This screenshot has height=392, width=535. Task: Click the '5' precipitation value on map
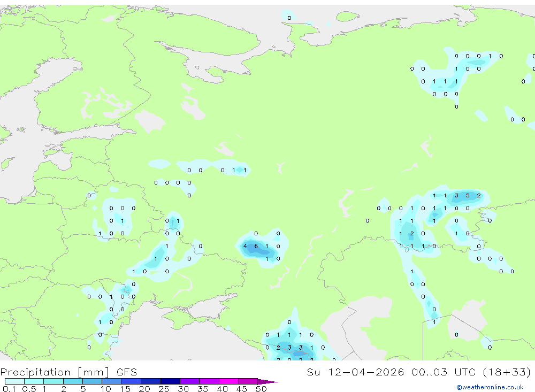[468, 196]
